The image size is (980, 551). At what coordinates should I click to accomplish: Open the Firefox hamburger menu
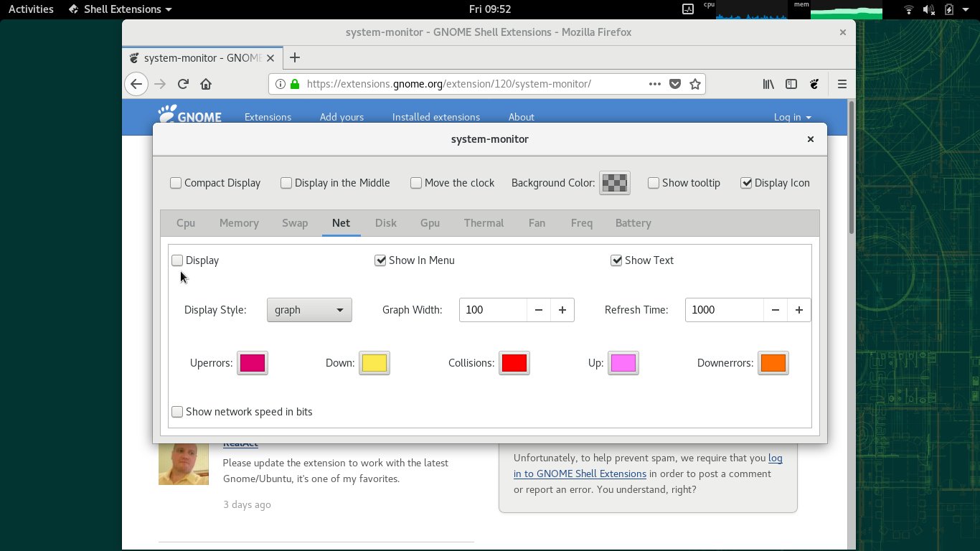pyautogui.click(x=842, y=84)
